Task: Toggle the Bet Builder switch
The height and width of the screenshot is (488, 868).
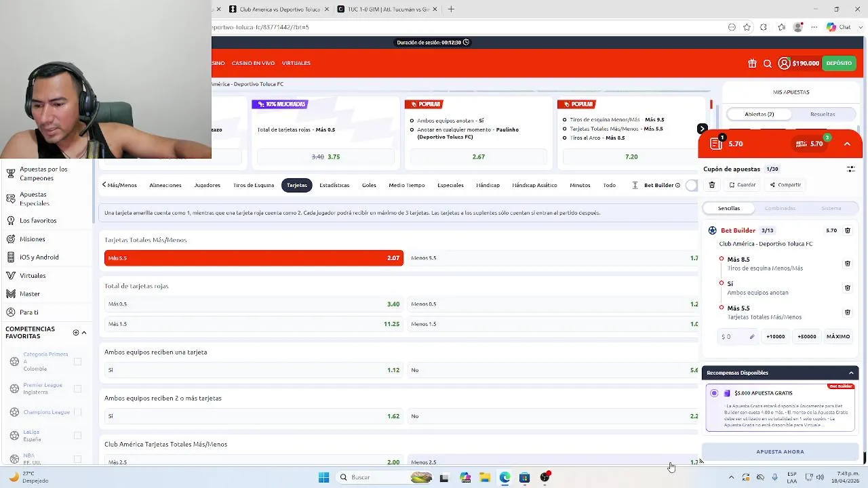Action: [x=692, y=185]
